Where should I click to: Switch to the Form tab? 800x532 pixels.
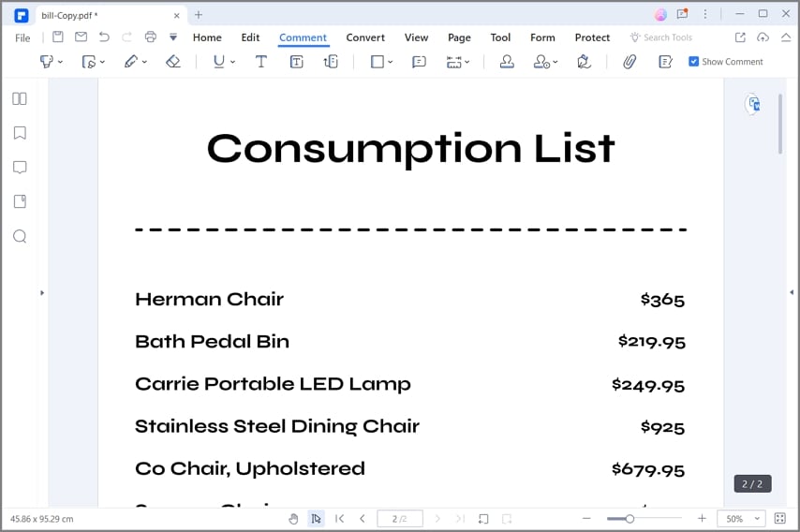(x=542, y=37)
